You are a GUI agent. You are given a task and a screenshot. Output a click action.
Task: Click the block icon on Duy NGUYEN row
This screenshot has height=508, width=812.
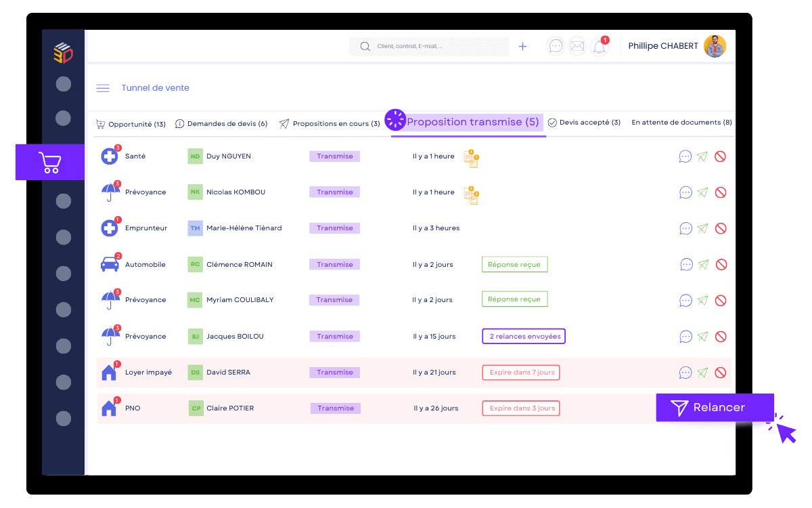click(x=721, y=156)
